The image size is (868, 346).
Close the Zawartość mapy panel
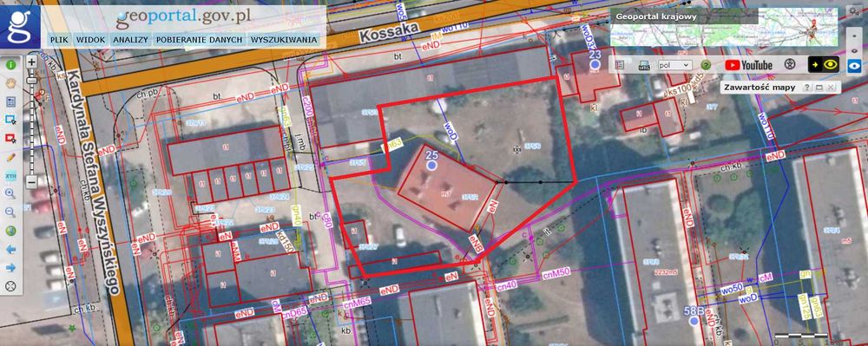(x=831, y=88)
